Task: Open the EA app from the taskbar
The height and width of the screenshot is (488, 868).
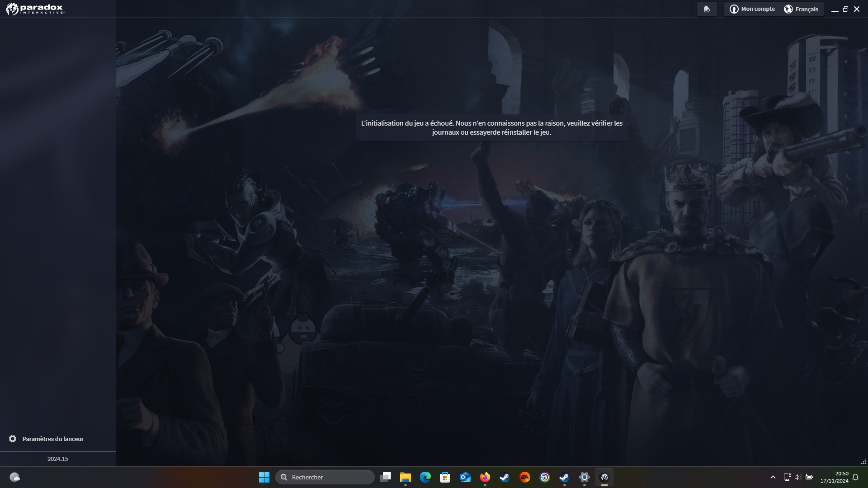Action: click(x=525, y=477)
